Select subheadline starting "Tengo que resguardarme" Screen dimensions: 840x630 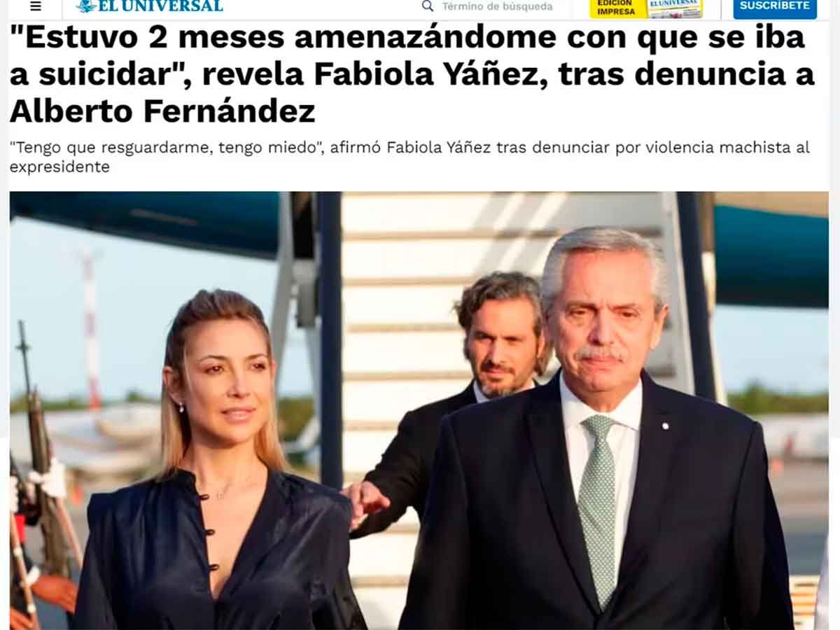(x=409, y=157)
